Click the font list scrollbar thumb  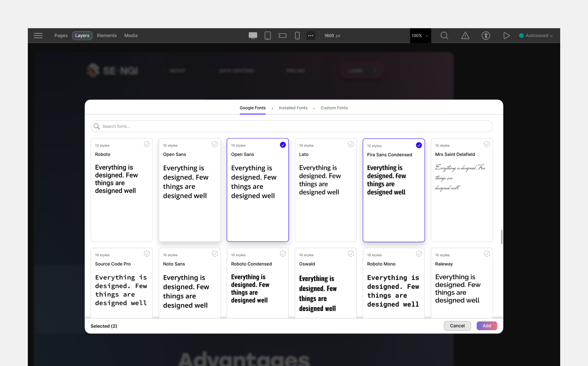(x=501, y=237)
